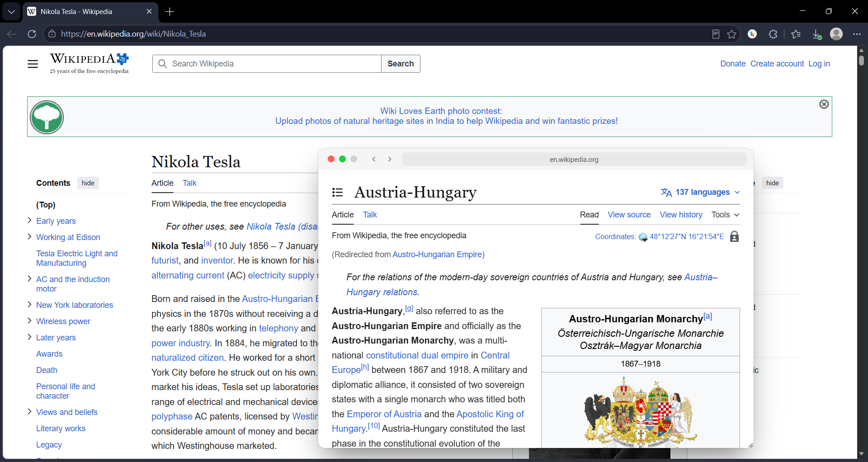Open the browser extensions puzzle icon

click(x=773, y=34)
